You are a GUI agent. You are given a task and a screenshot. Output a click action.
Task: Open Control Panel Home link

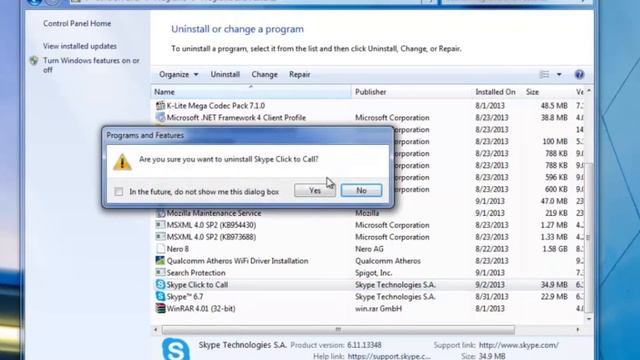[77, 24]
